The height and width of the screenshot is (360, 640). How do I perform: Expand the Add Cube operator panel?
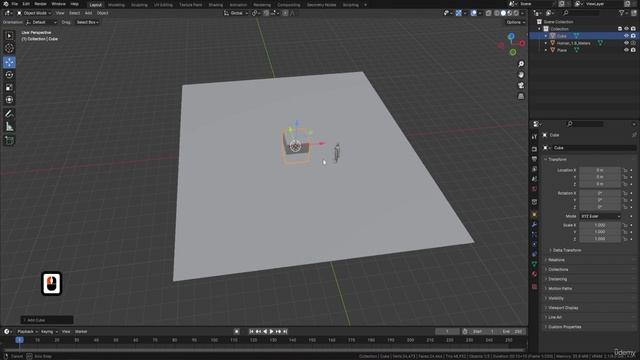(47, 320)
